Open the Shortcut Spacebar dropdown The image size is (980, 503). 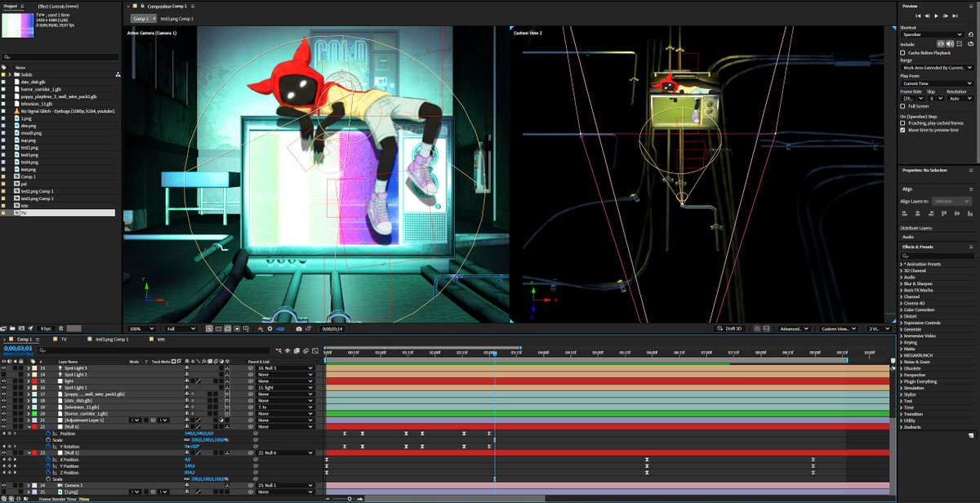(933, 34)
